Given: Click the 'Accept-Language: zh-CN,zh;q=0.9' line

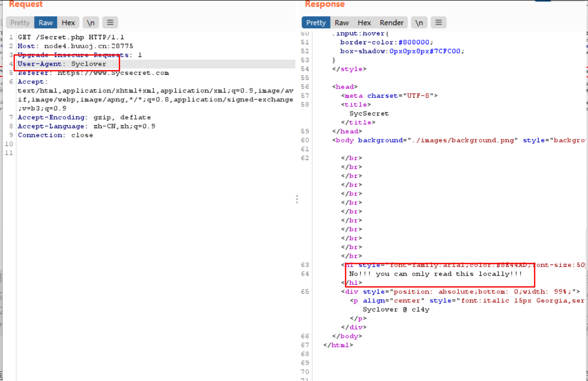Looking at the screenshot, I should coord(86,127).
